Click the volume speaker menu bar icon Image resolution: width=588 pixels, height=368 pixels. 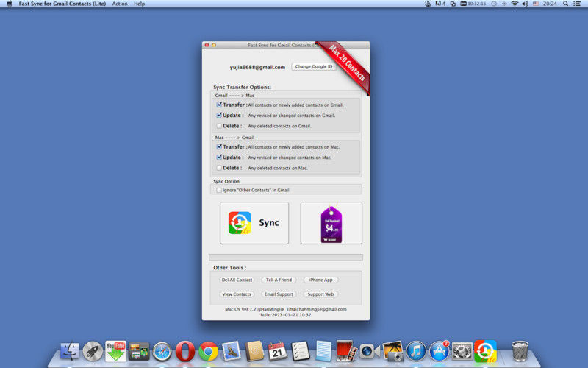[525, 4]
